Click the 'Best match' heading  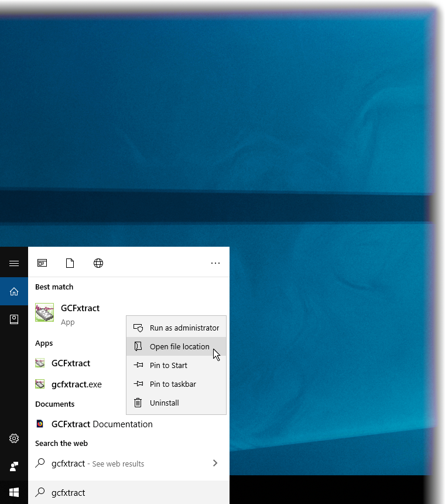[x=54, y=287]
